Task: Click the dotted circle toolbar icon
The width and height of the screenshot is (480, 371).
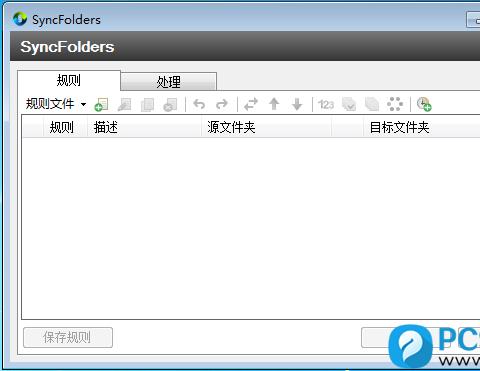Action: [395, 104]
